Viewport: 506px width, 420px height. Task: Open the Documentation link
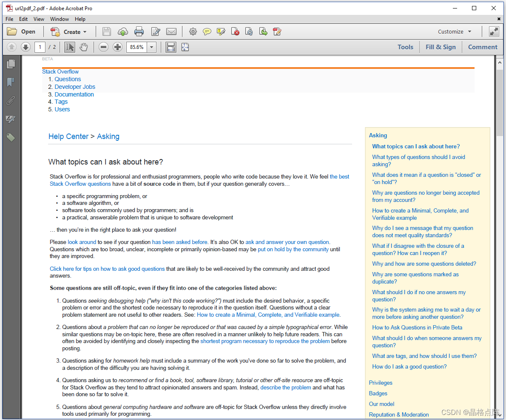[x=74, y=94]
